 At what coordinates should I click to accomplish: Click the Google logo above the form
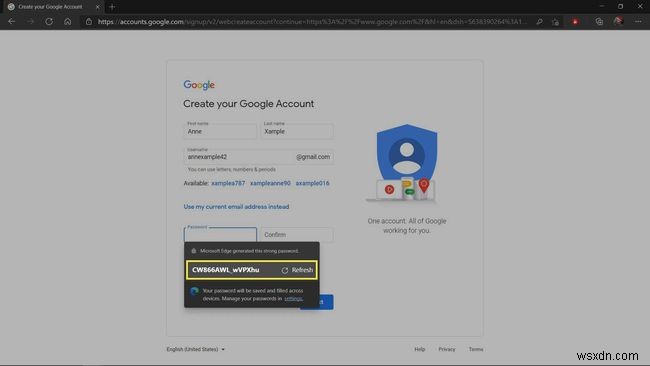(199, 85)
